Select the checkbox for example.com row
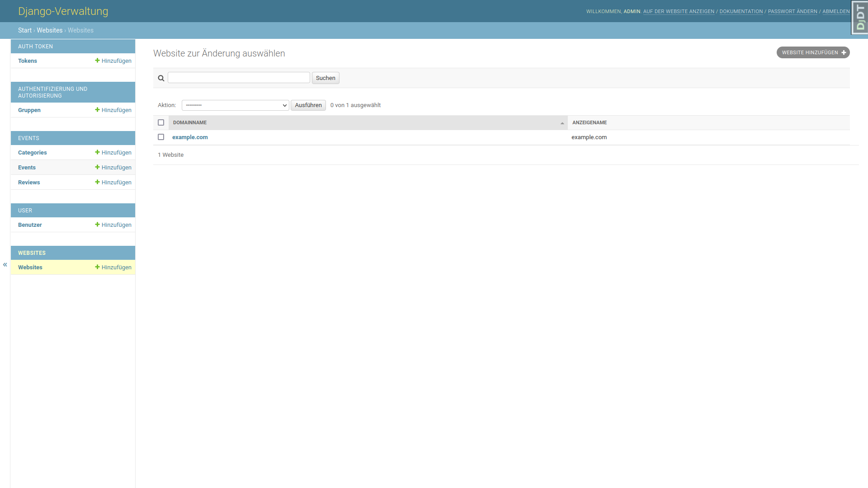 tap(161, 137)
